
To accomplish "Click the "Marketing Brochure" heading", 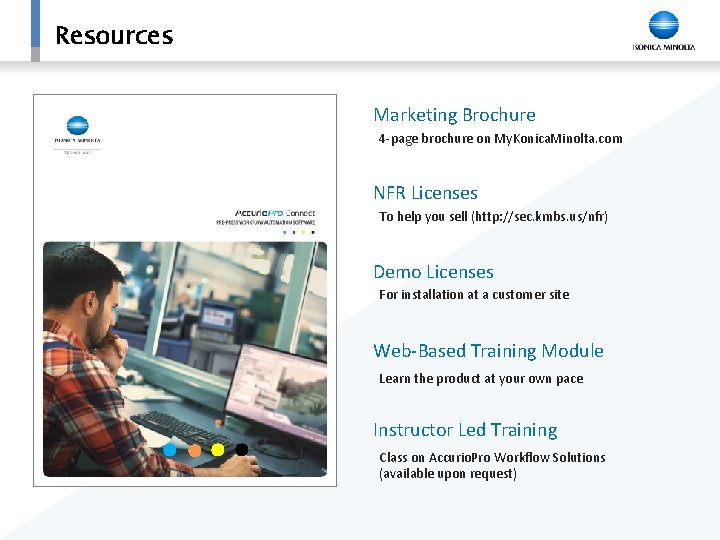I will click(x=455, y=115).
